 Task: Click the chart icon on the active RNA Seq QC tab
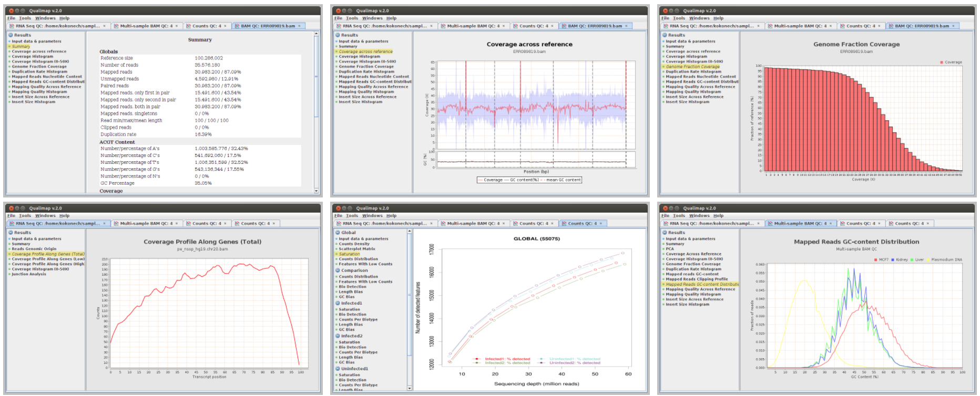(x=12, y=223)
